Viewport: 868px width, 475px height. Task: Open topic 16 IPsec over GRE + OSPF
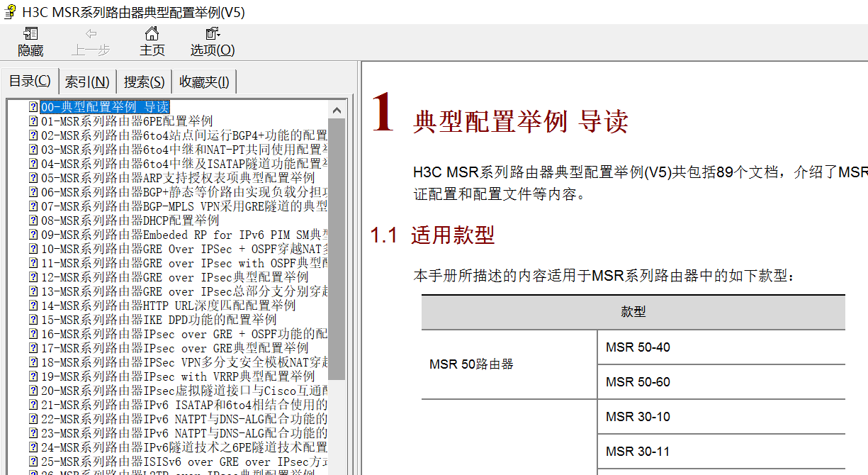[x=184, y=334]
